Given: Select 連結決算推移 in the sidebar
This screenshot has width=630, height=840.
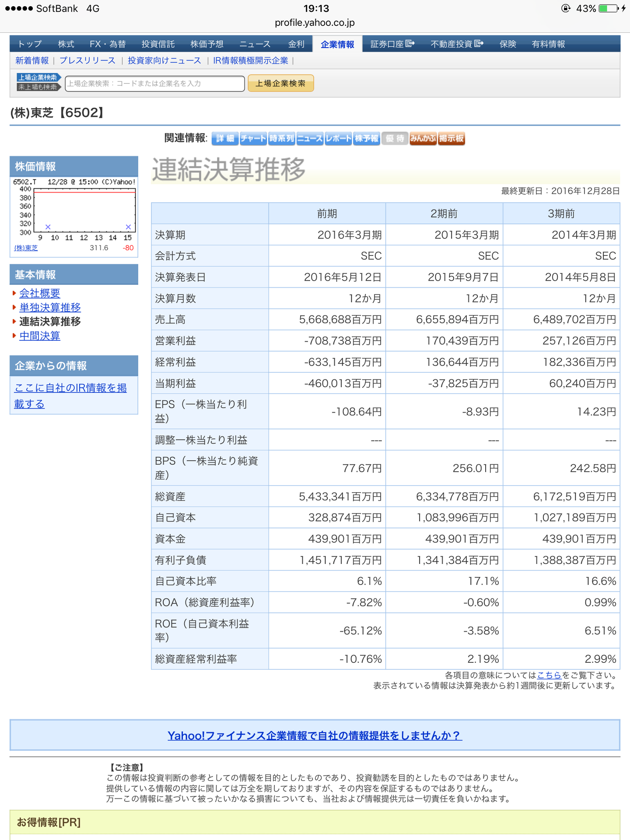Looking at the screenshot, I should coord(50,322).
